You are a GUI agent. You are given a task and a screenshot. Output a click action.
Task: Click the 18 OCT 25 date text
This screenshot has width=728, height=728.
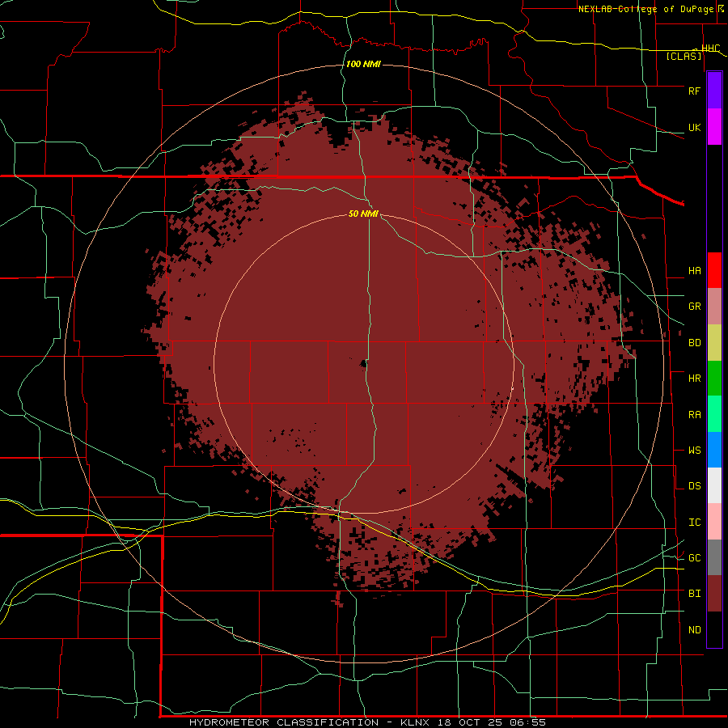tap(470, 722)
